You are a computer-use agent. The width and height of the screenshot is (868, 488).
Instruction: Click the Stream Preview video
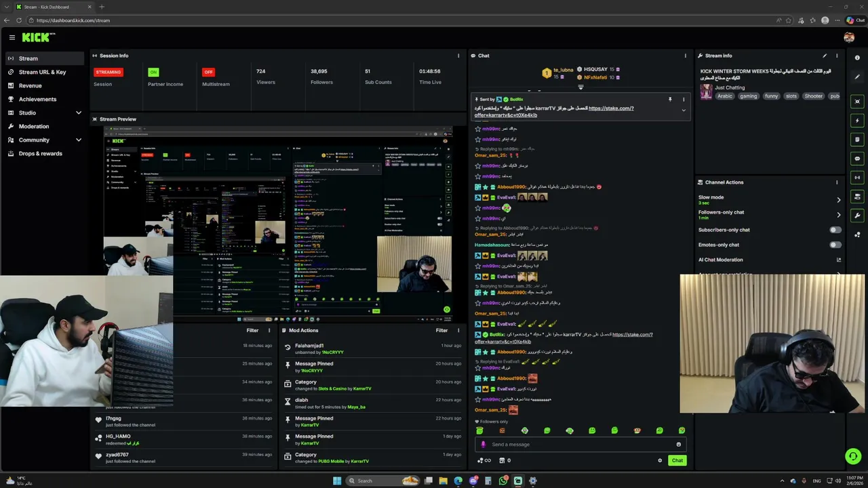pos(278,223)
